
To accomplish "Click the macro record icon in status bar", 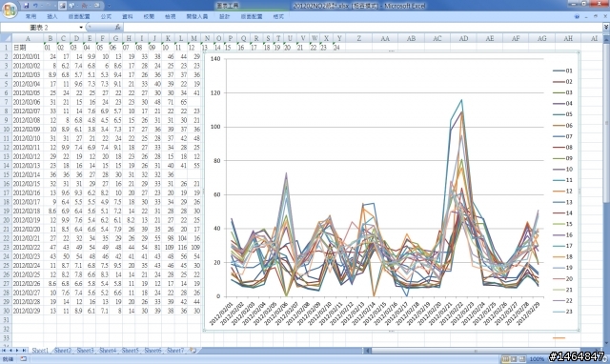I will (23, 359).
